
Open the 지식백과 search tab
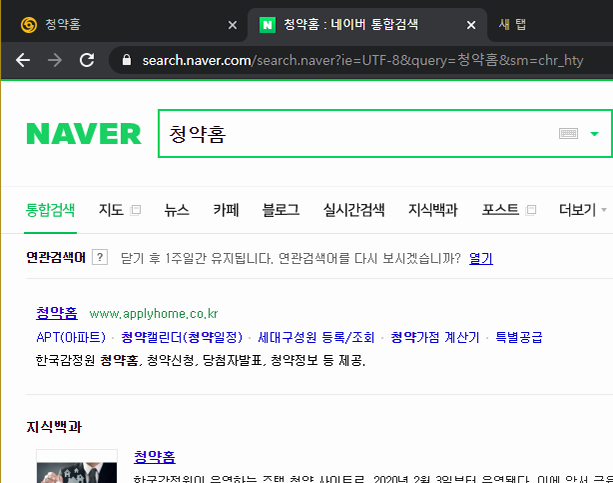pos(433,210)
